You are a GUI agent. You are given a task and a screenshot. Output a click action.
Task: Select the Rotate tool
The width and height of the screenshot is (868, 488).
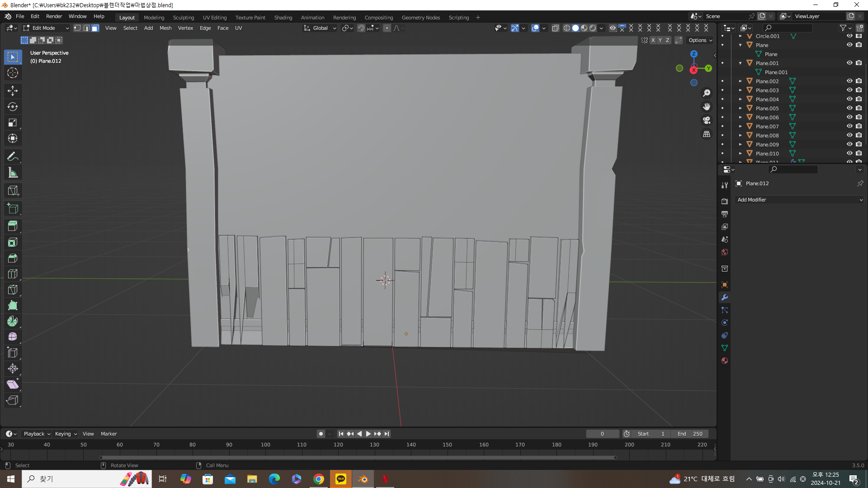pyautogui.click(x=13, y=107)
